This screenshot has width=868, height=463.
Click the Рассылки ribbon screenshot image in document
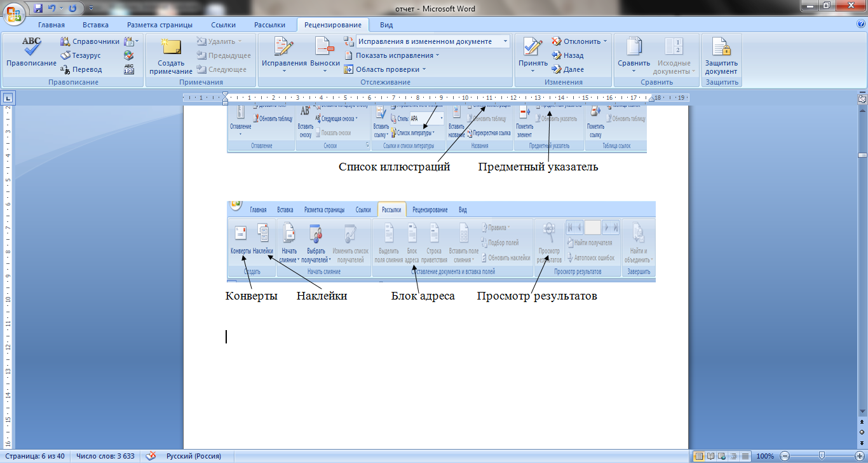pos(442,241)
